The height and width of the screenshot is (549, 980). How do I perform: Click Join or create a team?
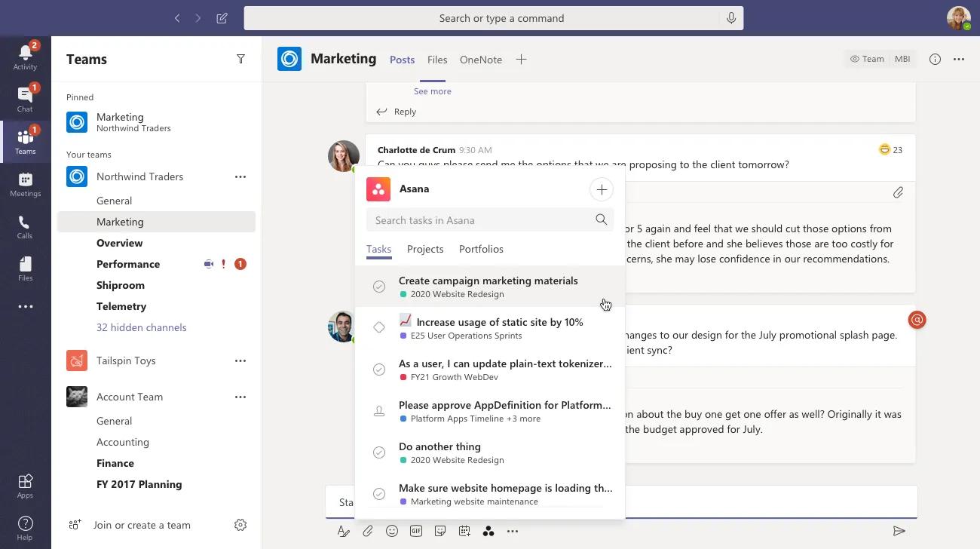[x=142, y=525]
